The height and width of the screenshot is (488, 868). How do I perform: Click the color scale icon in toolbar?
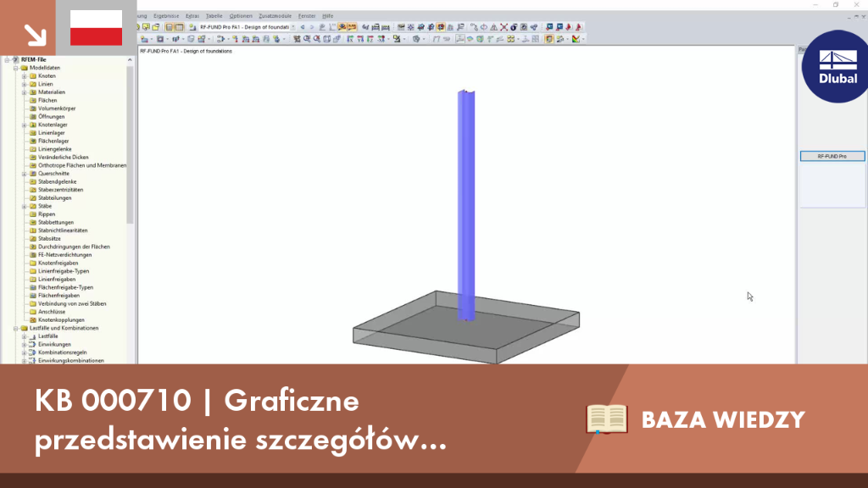pyautogui.click(x=576, y=39)
